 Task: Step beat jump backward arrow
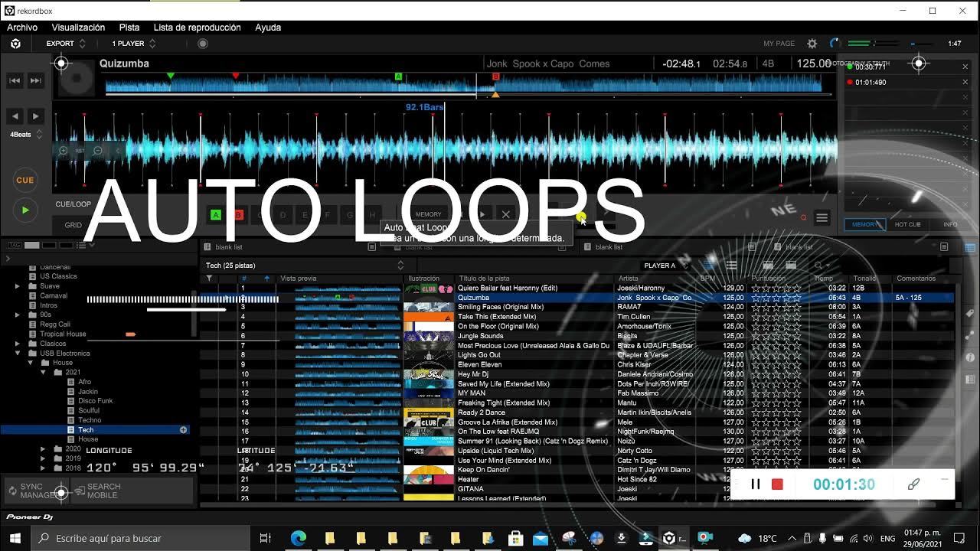(x=15, y=116)
